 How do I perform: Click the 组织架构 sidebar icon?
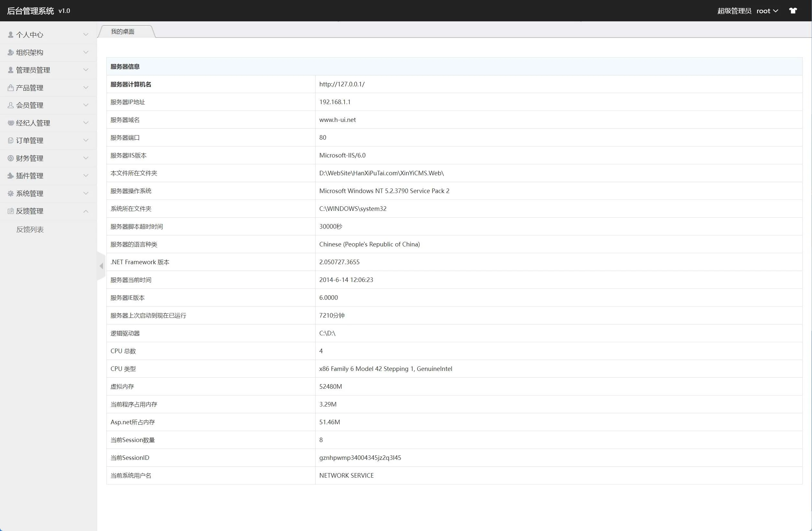(x=11, y=53)
